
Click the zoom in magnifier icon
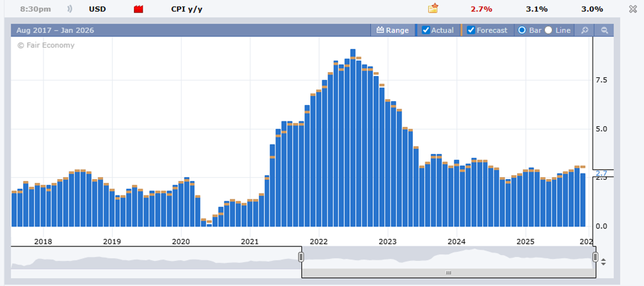(x=585, y=30)
